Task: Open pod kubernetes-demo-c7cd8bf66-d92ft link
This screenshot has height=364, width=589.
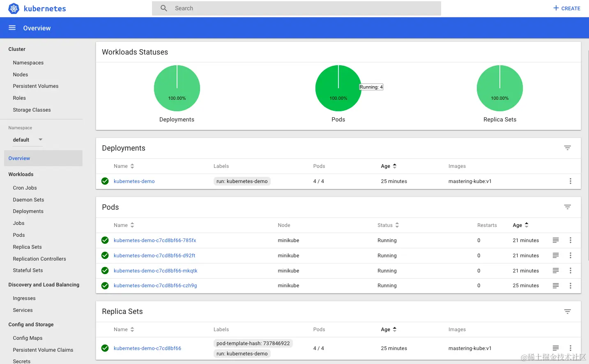Action: click(x=154, y=255)
